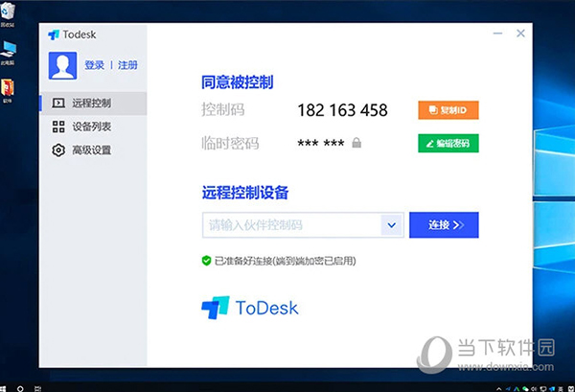The width and height of the screenshot is (575, 392).
Task: Open the 登录 login link
Action: (x=94, y=65)
